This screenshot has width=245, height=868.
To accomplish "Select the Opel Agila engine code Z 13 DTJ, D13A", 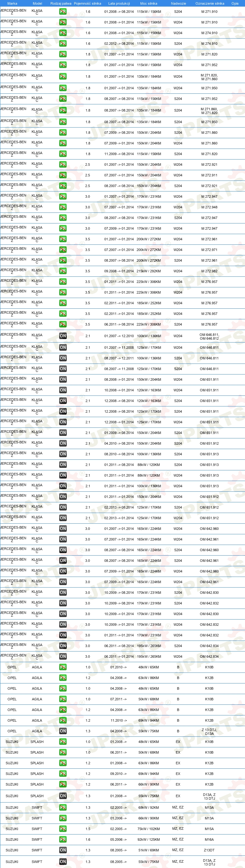I will (x=209, y=731).
